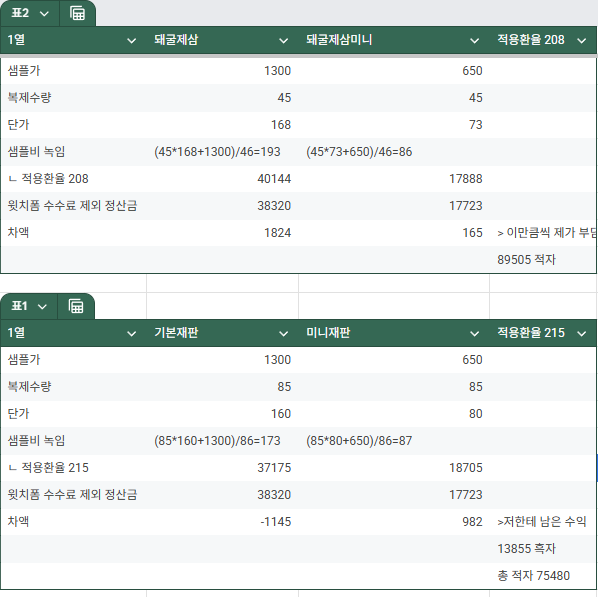Expand the 표1 table name dropdown
The width and height of the screenshot is (598, 597).
click(x=42, y=307)
